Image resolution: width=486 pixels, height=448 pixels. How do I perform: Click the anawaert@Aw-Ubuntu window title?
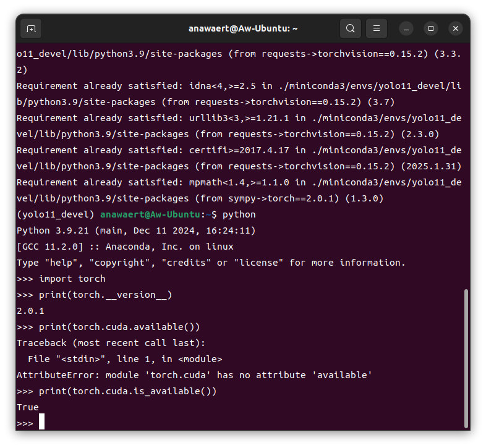(x=243, y=28)
